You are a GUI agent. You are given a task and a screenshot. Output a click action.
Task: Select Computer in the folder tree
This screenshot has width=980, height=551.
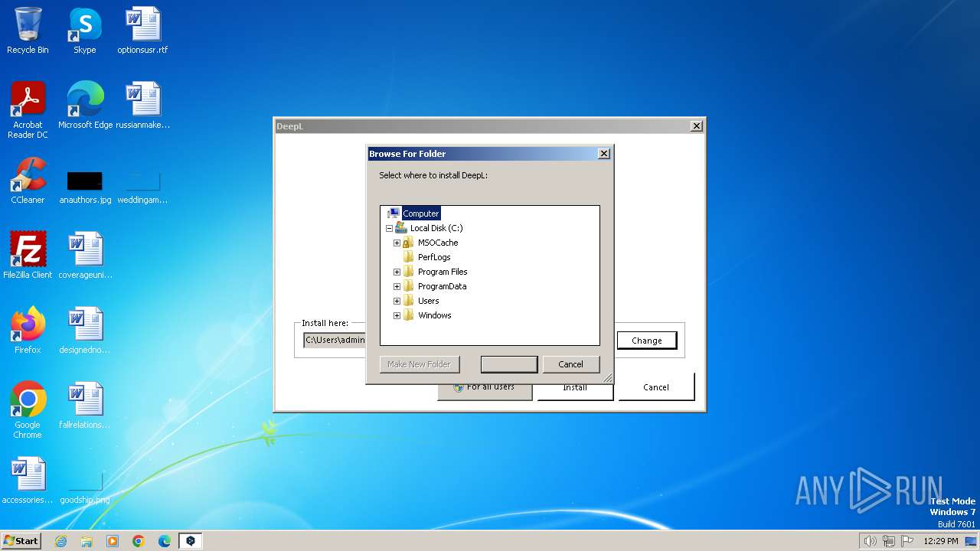tap(420, 214)
